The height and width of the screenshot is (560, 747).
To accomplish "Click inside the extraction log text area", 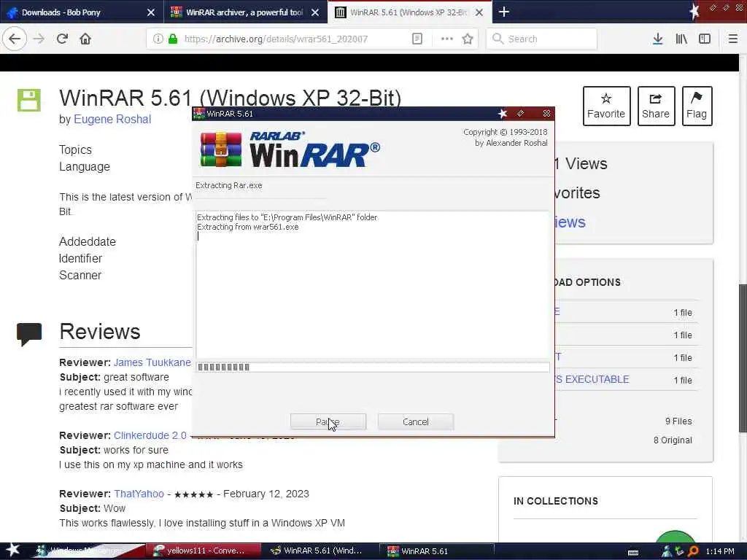I will (373, 285).
